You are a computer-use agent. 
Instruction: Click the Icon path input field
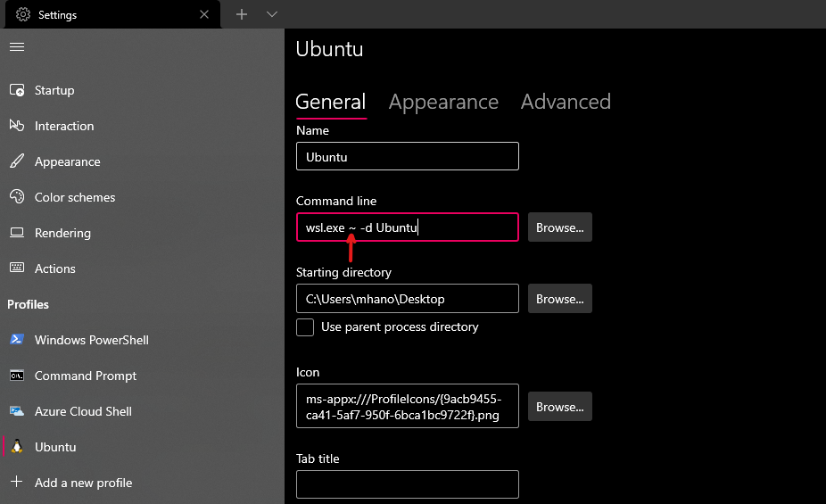(x=408, y=406)
